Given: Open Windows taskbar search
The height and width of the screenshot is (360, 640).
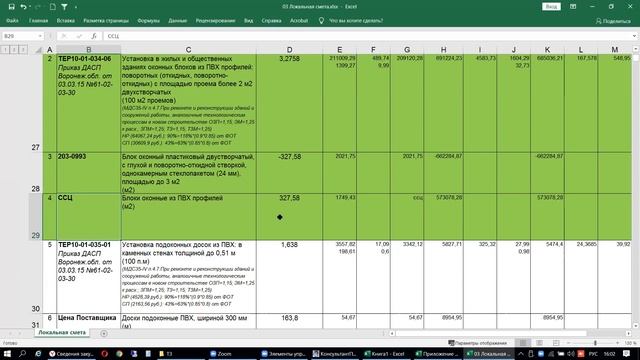Looking at the screenshot, I should tap(22, 353).
